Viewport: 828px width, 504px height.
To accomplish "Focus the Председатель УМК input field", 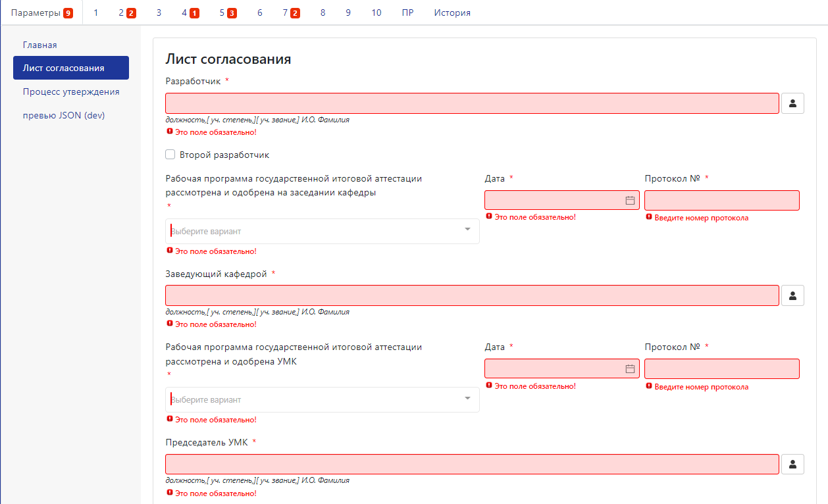I will coord(472,464).
